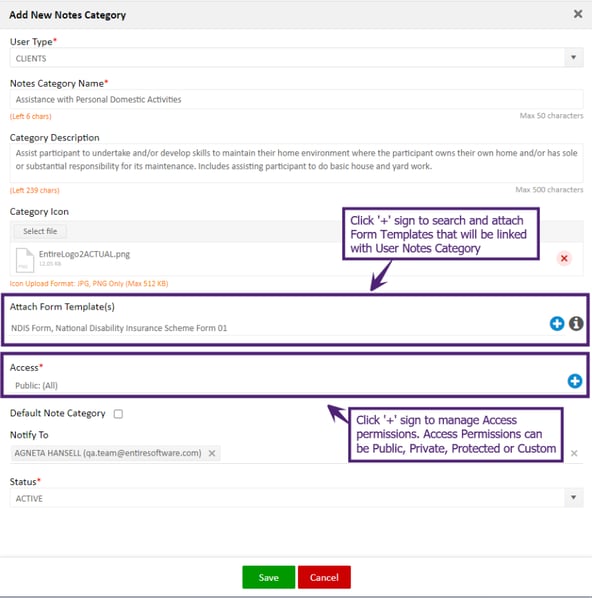Click the Select file button
This screenshot has width=592, height=598.
40,231
